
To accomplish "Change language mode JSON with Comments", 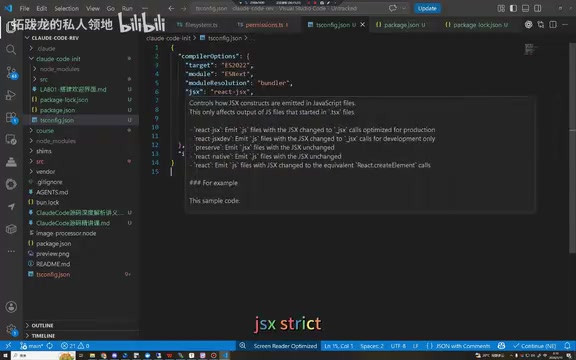I will (458, 346).
